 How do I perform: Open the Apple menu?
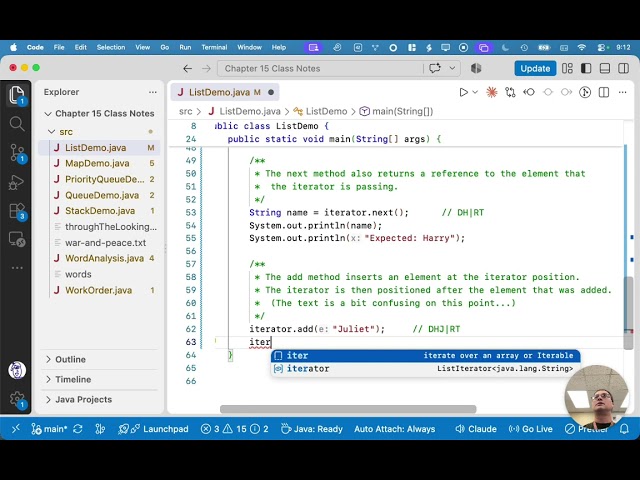(13, 47)
